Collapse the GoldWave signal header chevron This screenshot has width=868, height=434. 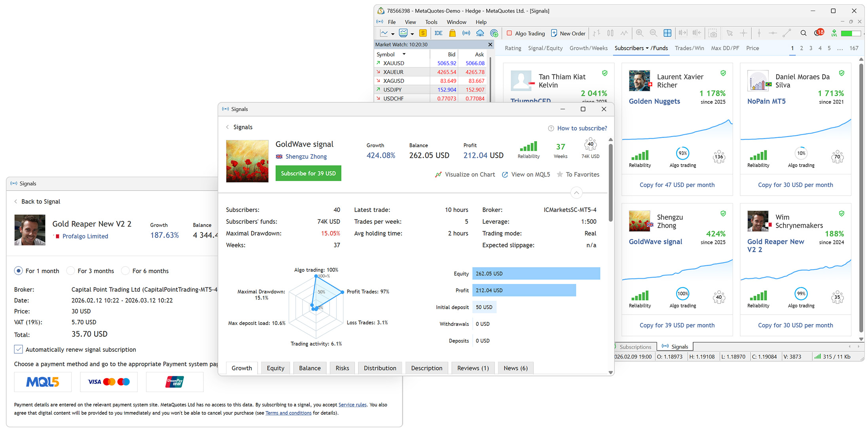576,193
